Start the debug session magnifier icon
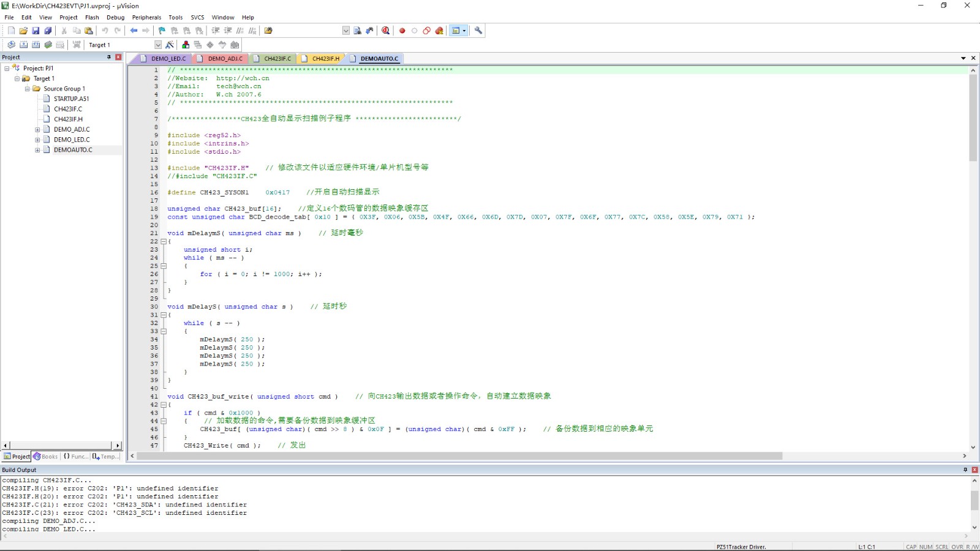Screen dimensions: 980x551 pyautogui.click(x=385, y=31)
